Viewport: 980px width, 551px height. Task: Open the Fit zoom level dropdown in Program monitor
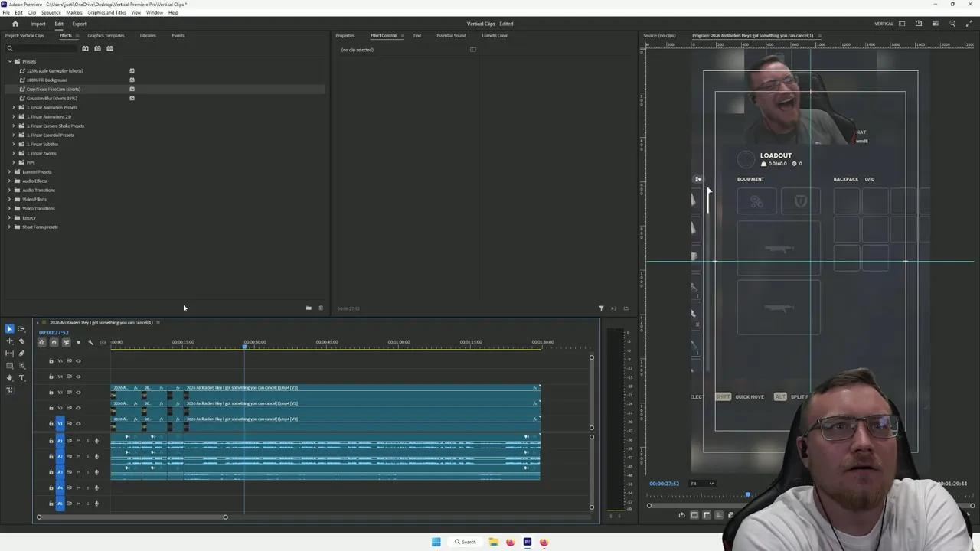tap(702, 484)
